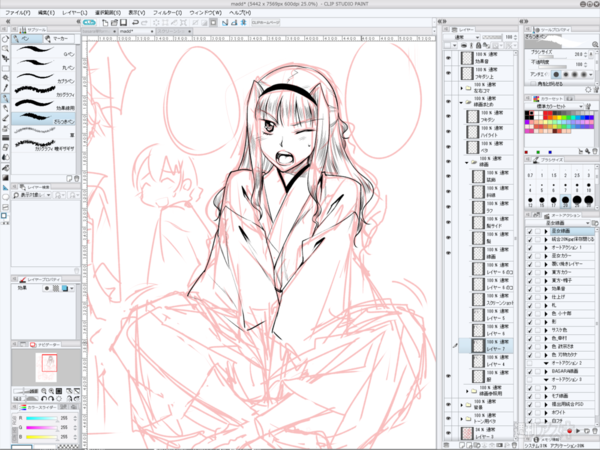Screen dimensions: 600x450
Task: Click the lock layer icon in Layer panel
Action: tap(478, 46)
